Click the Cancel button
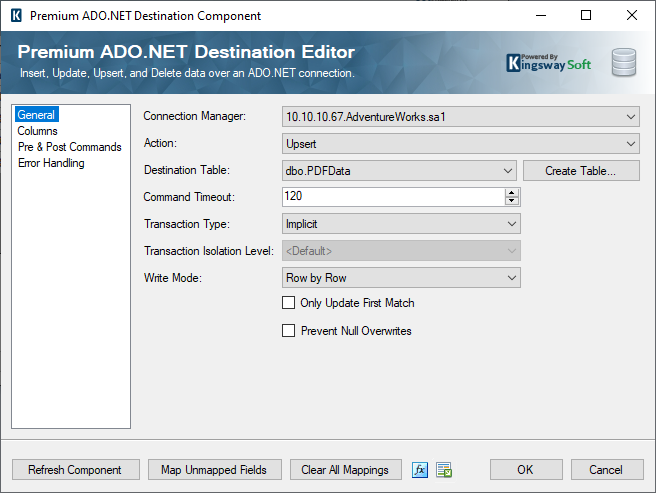The height and width of the screenshot is (494, 656). click(x=607, y=470)
